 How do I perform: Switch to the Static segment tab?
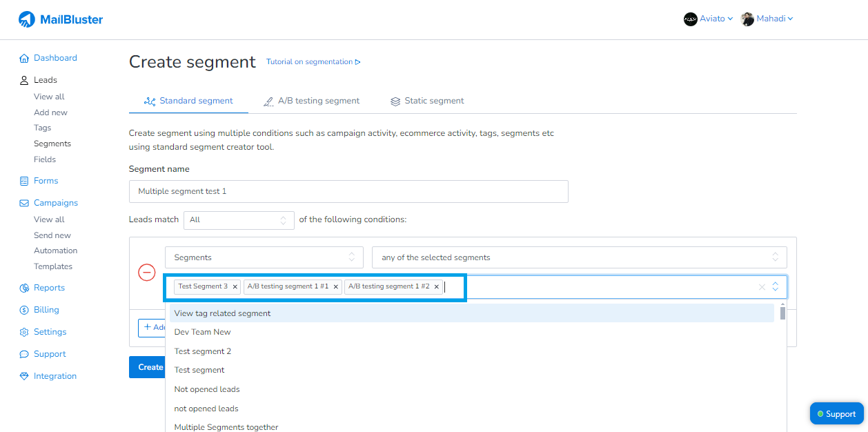427,101
